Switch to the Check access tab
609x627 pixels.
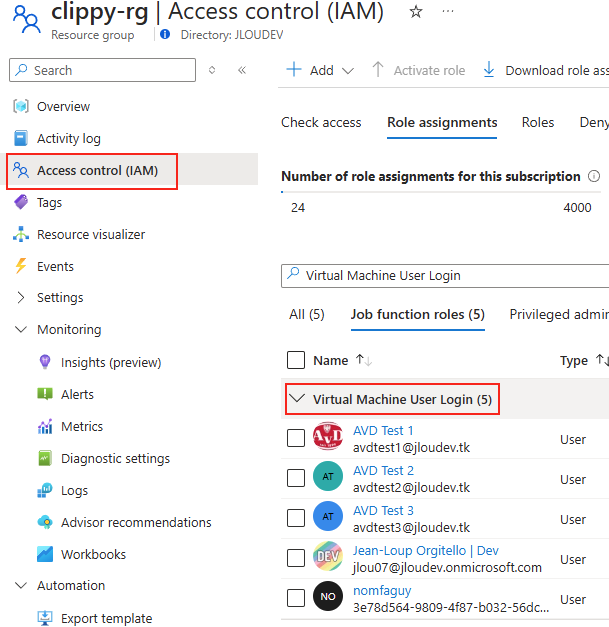pos(321,122)
